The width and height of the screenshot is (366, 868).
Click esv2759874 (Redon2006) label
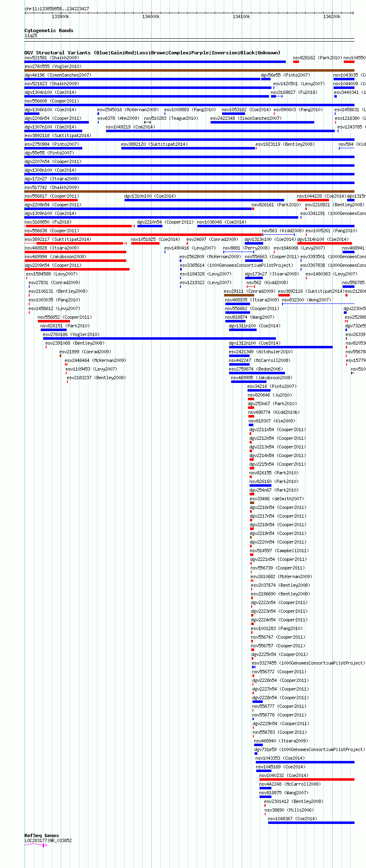[x=256, y=369]
